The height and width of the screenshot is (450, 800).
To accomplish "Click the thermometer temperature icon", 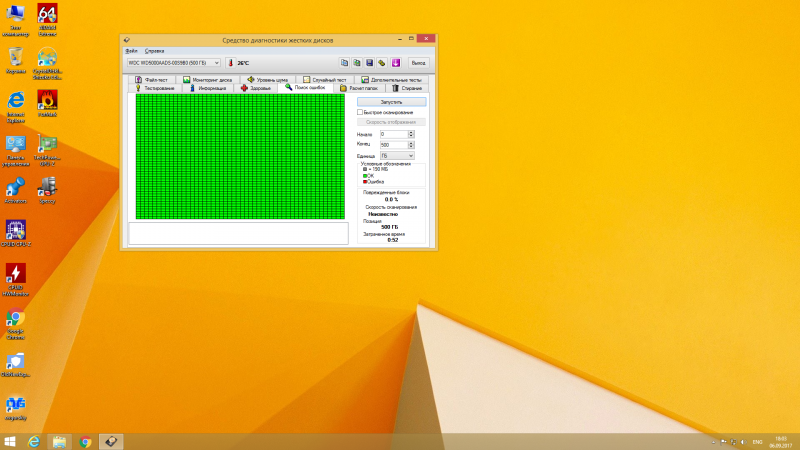I will [x=229, y=62].
